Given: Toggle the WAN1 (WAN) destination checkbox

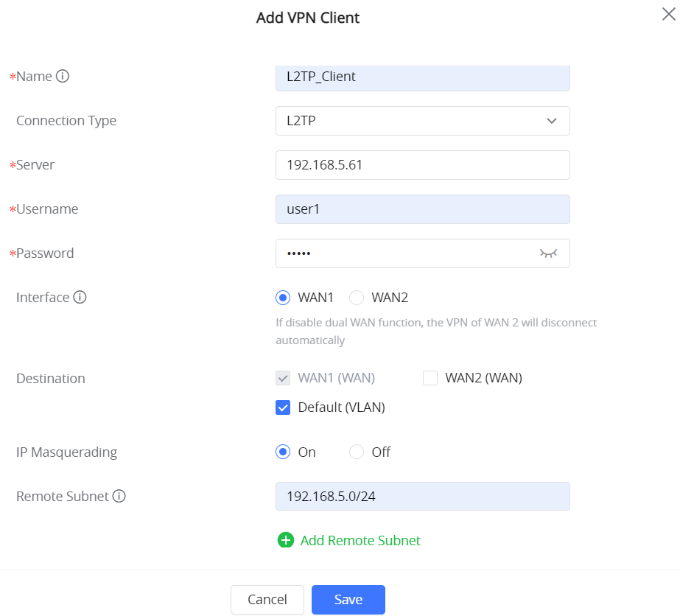Looking at the screenshot, I should point(283,378).
